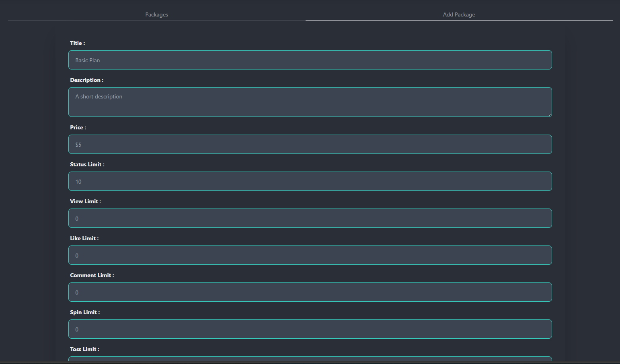
Task: Select the Status Limit input box
Action: [x=310, y=181]
